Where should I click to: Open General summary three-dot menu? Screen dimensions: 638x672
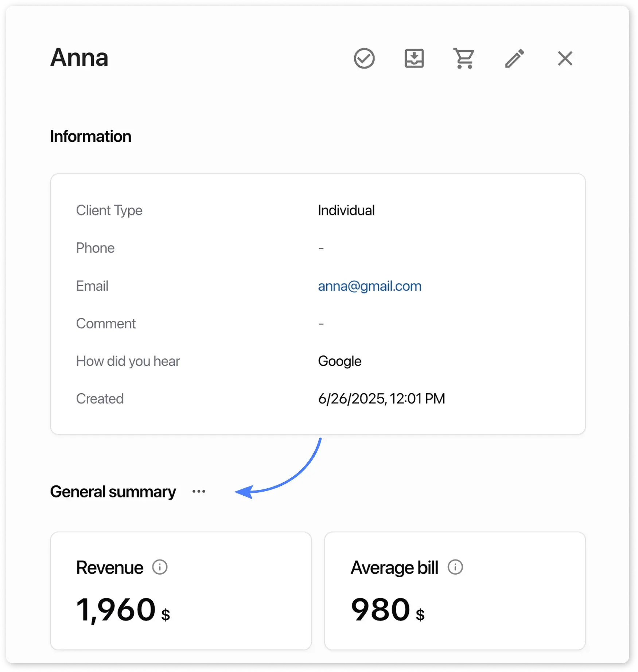point(199,492)
